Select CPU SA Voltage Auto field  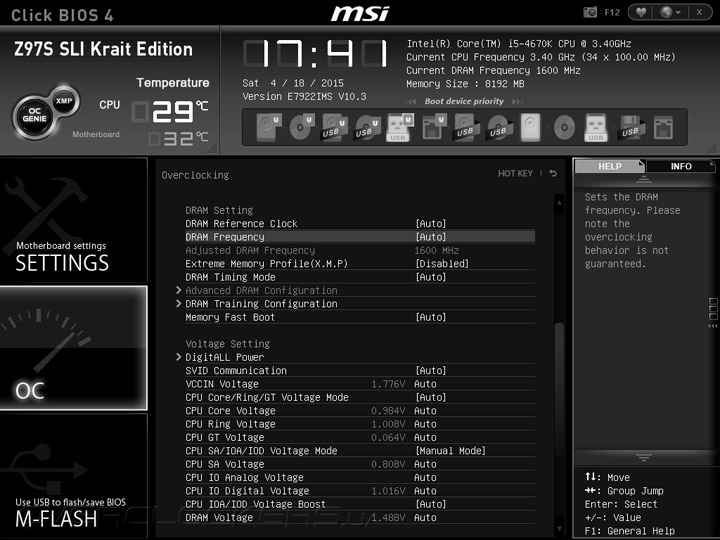(425, 464)
